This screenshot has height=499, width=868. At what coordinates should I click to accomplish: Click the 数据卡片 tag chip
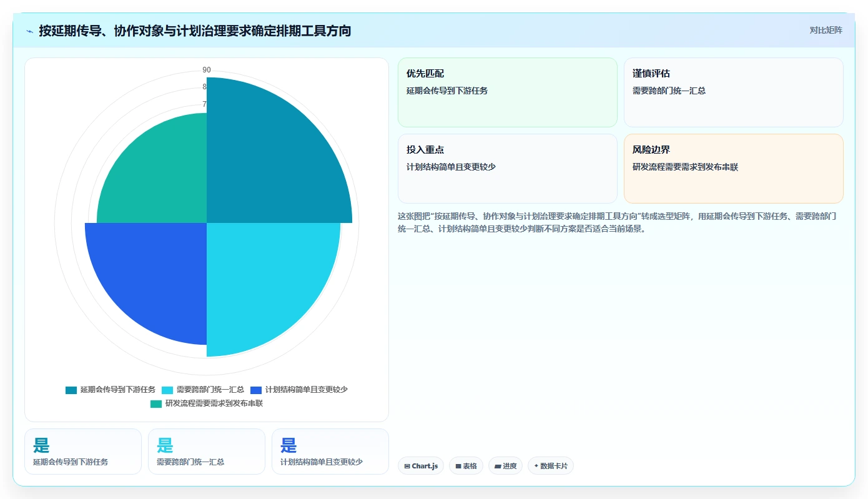(x=551, y=466)
